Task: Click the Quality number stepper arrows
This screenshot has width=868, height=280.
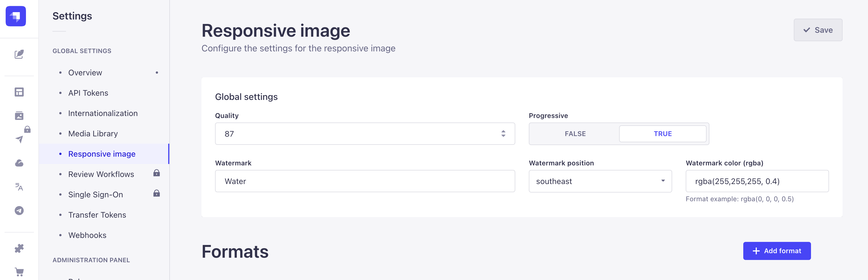Action: (503, 134)
